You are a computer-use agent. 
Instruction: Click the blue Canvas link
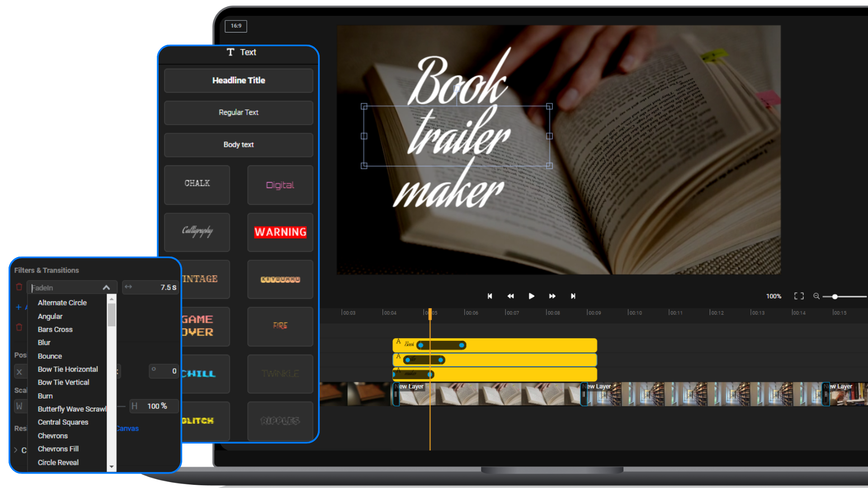pos(127,428)
